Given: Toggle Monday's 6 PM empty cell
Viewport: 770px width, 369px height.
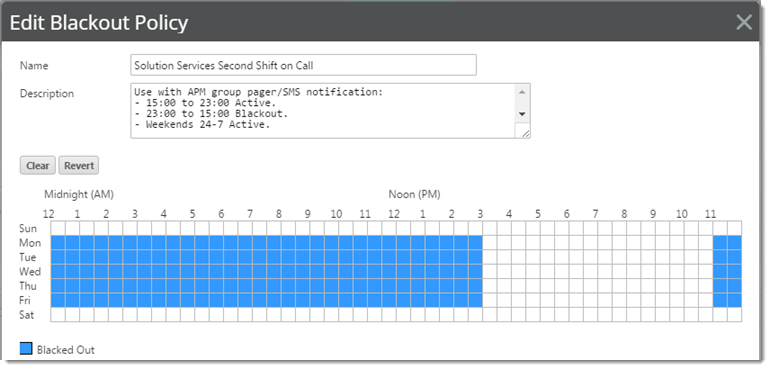Looking at the screenshot, I should [x=577, y=243].
